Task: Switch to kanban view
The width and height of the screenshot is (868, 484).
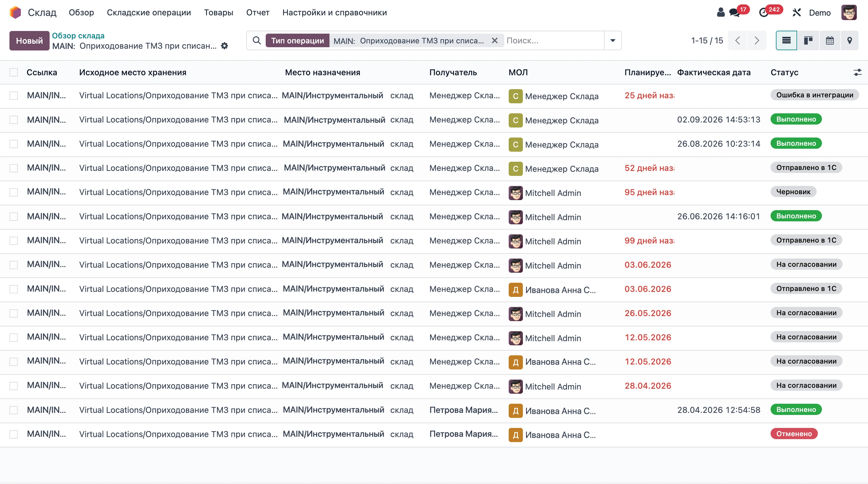Action: [x=808, y=40]
